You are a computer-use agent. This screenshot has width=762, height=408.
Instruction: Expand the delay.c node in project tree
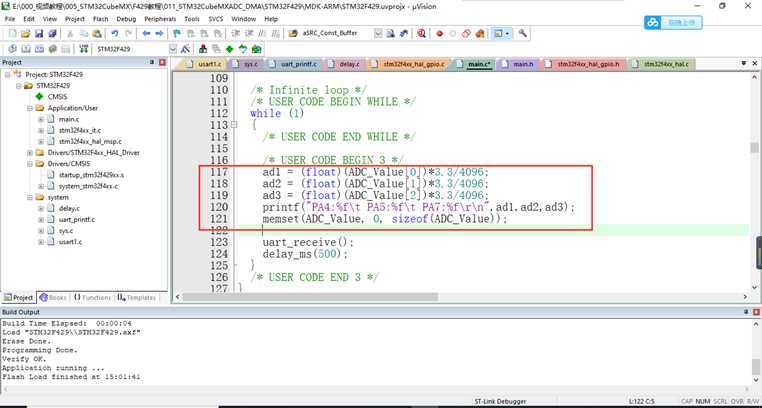pyautogui.click(x=41, y=208)
